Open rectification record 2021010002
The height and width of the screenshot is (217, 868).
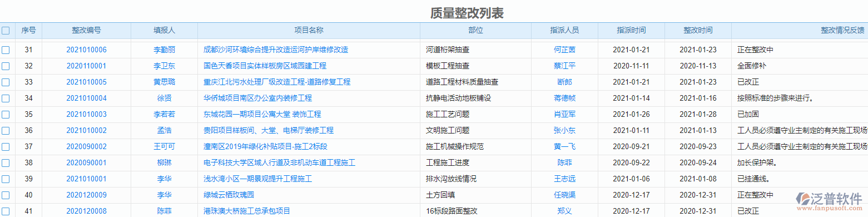86,131
